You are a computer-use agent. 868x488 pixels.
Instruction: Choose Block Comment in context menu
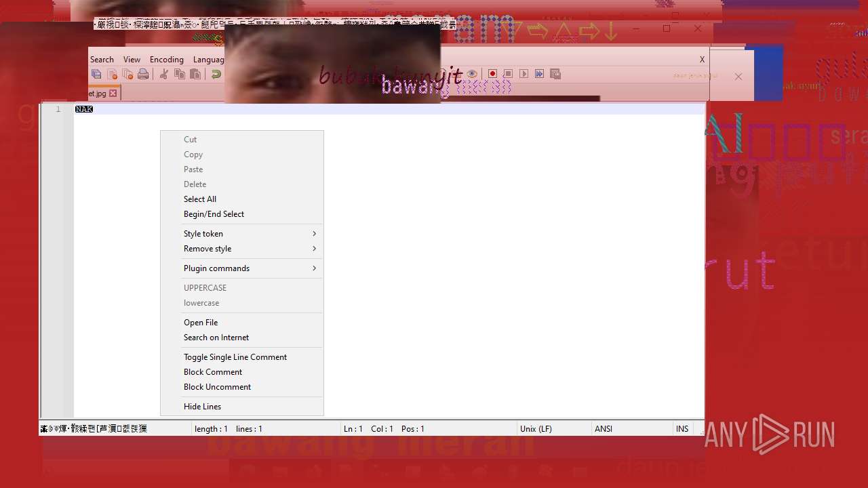(242, 372)
